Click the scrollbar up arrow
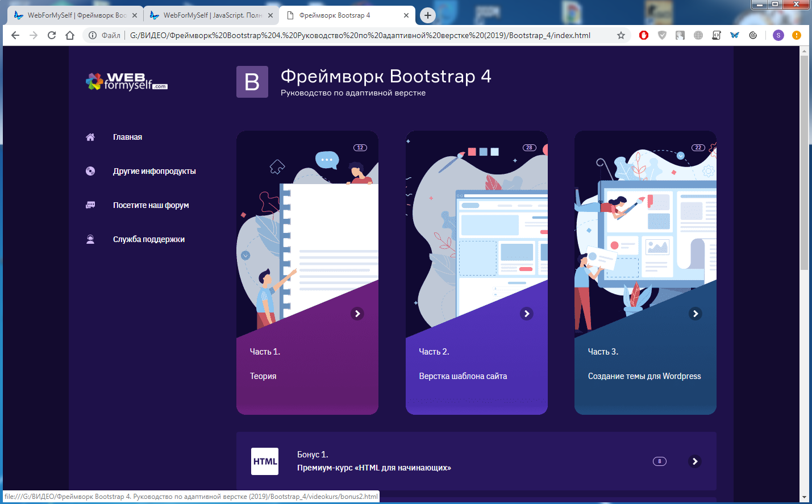Screen dimensions: 812x504 (804, 51)
